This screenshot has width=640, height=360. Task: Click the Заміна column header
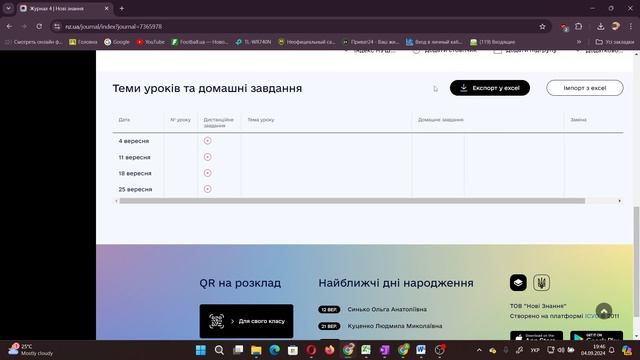(578, 120)
